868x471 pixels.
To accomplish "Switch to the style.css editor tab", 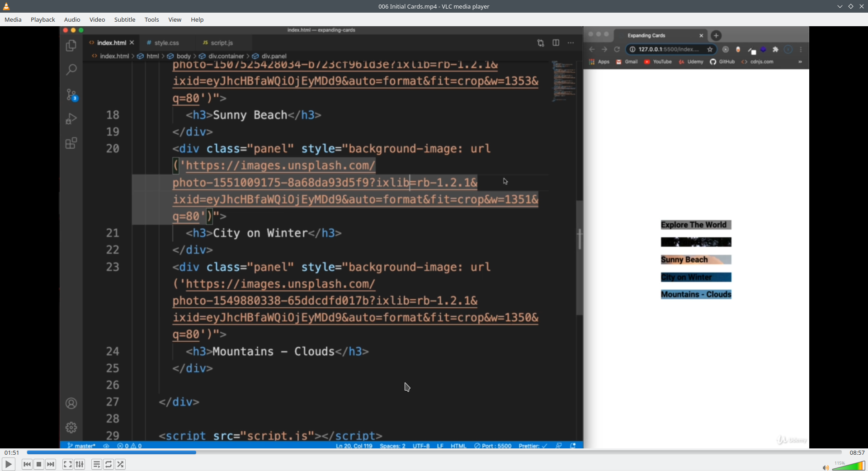I will [x=163, y=43].
